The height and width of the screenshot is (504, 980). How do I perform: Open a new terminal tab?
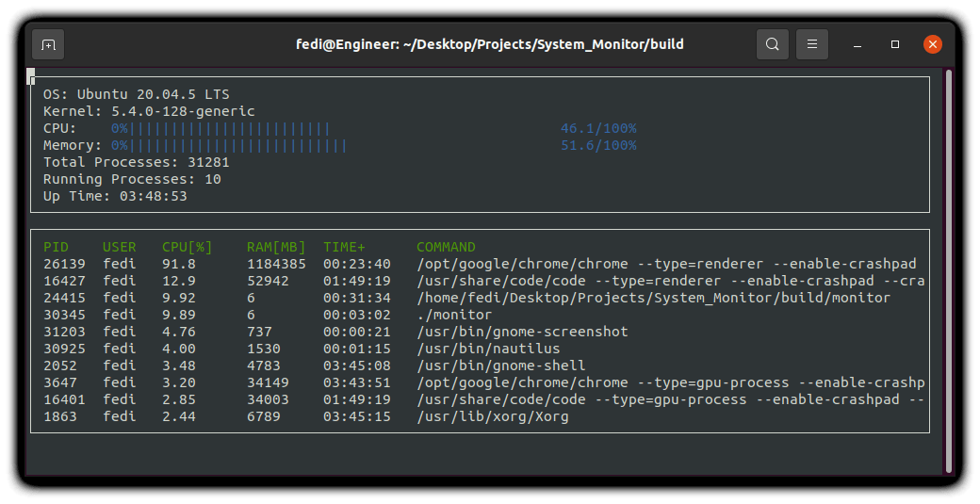48,44
